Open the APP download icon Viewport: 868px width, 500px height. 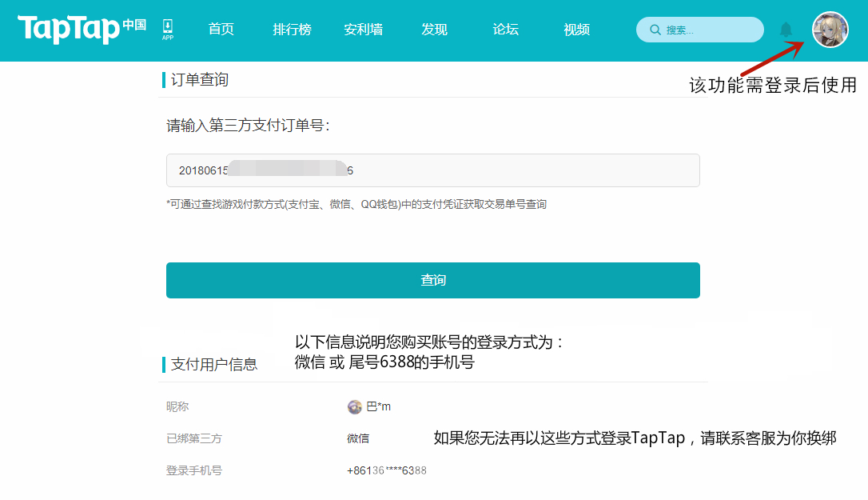click(168, 30)
